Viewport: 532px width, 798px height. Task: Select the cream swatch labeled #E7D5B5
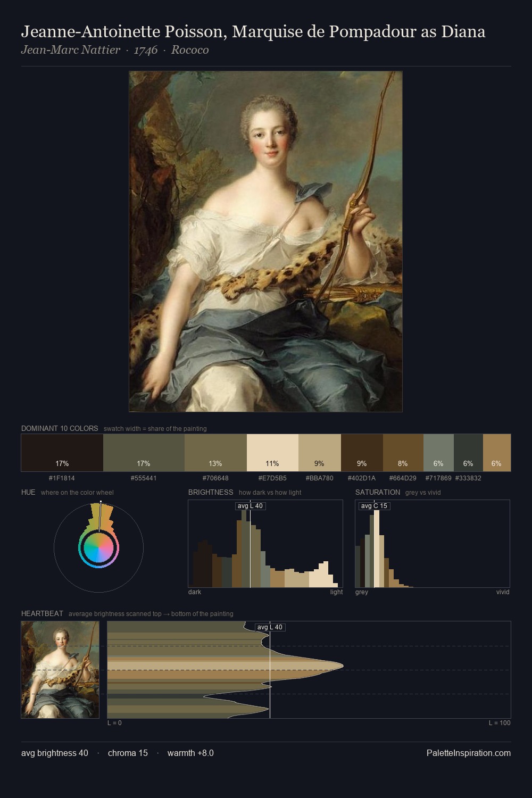coord(272,453)
